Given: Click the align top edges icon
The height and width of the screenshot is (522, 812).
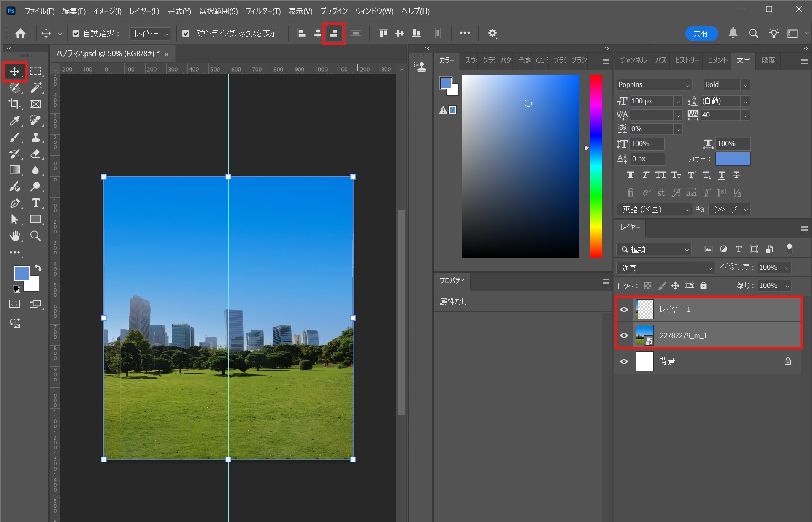Looking at the screenshot, I should click(383, 33).
